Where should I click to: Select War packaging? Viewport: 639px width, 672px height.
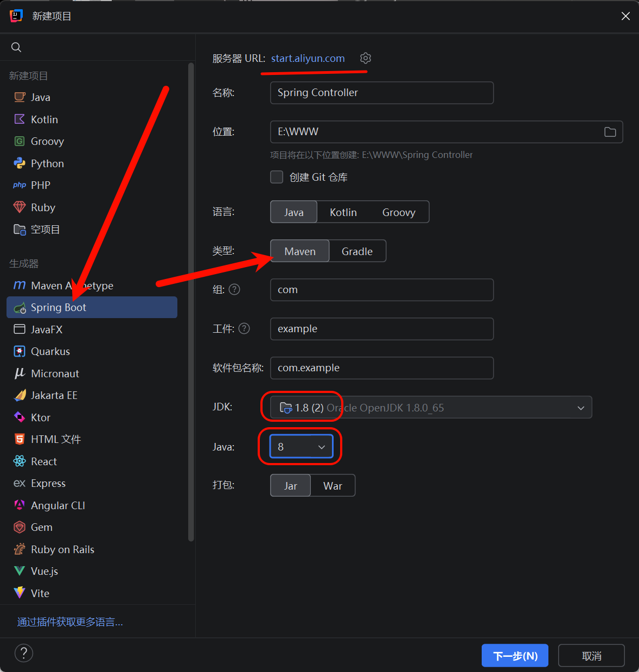click(333, 485)
